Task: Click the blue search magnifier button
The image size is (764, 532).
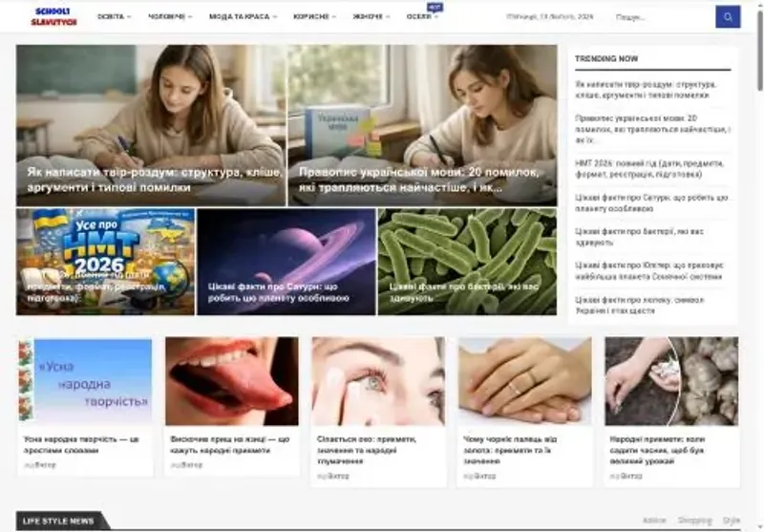Action: [728, 16]
